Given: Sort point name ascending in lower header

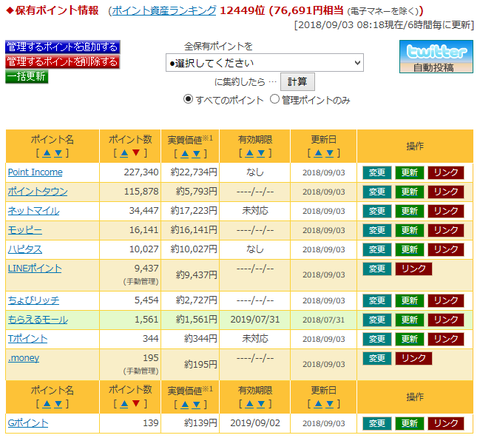Looking at the screenshot, I should pyautogui.click(x=47, y=404).
